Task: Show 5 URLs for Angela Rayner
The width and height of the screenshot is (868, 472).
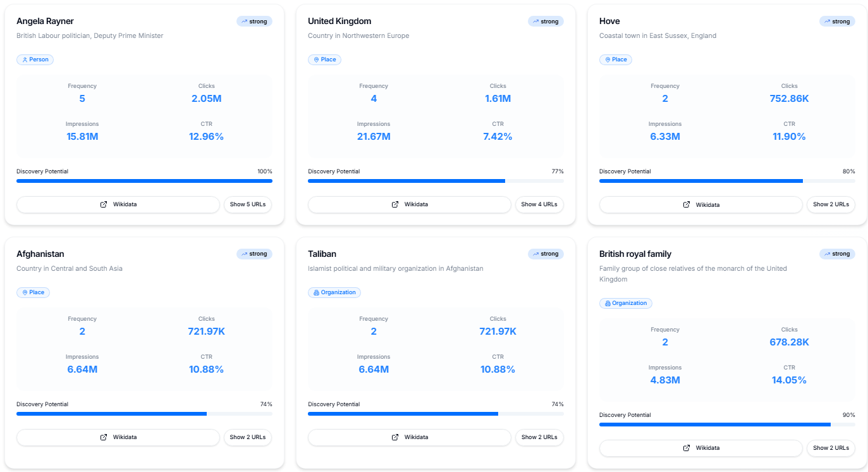Action: (x=247, y=204)
